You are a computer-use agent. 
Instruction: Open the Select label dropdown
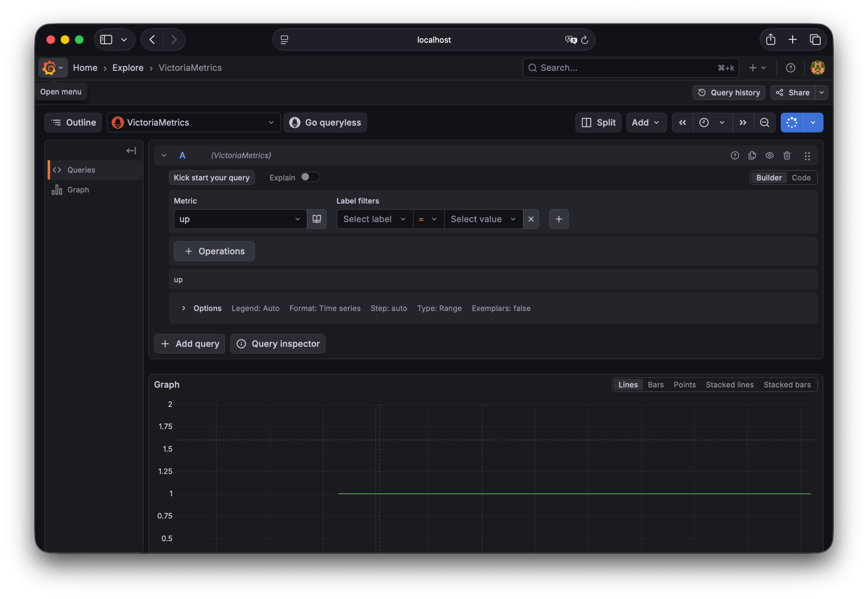click(x=375, y=219)
